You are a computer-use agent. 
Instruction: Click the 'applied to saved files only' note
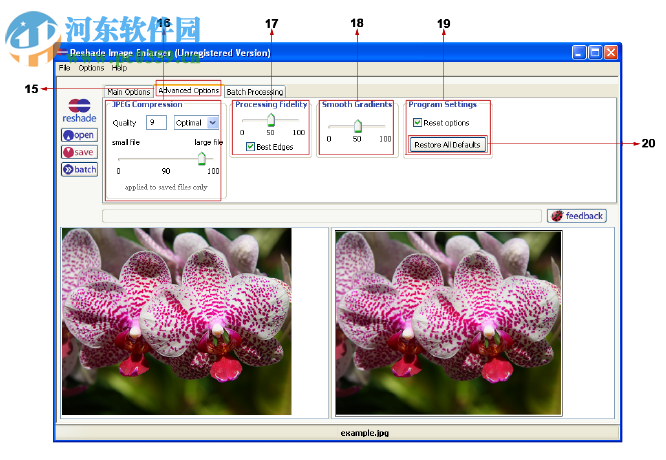tap(166, 187)
